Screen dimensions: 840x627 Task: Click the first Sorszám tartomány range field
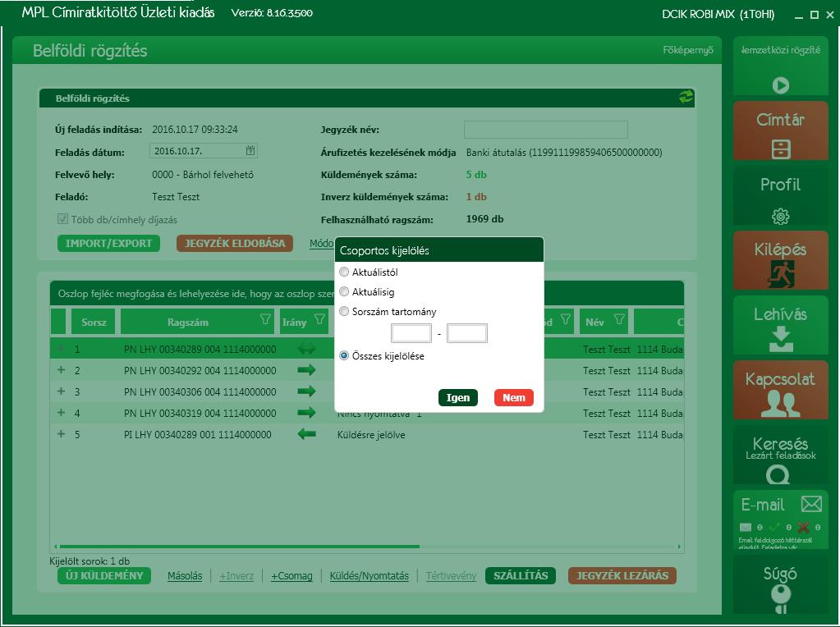point(411,333)
